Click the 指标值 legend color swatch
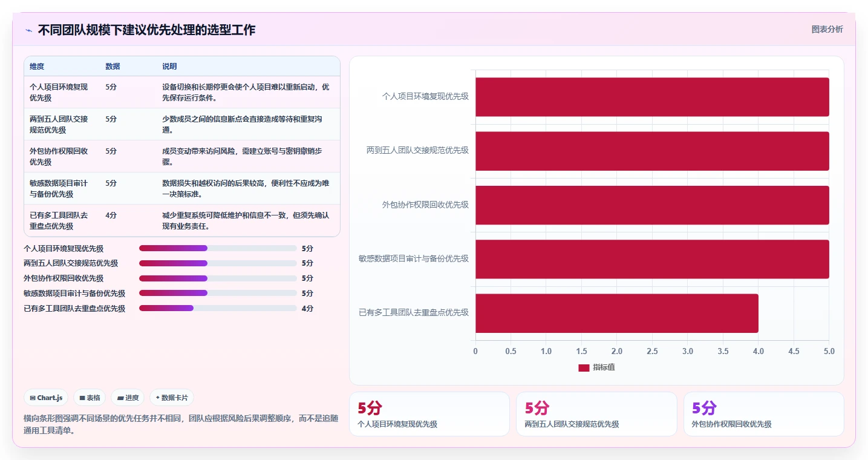Screen dimensions: 868x460 click(584, 367)
